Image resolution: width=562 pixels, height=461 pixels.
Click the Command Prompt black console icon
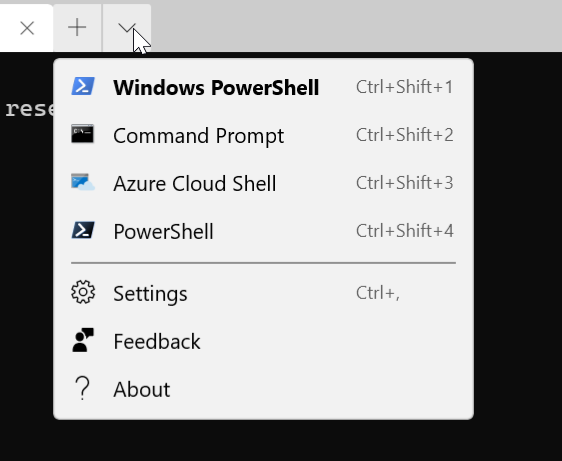(x=82, y=134)
